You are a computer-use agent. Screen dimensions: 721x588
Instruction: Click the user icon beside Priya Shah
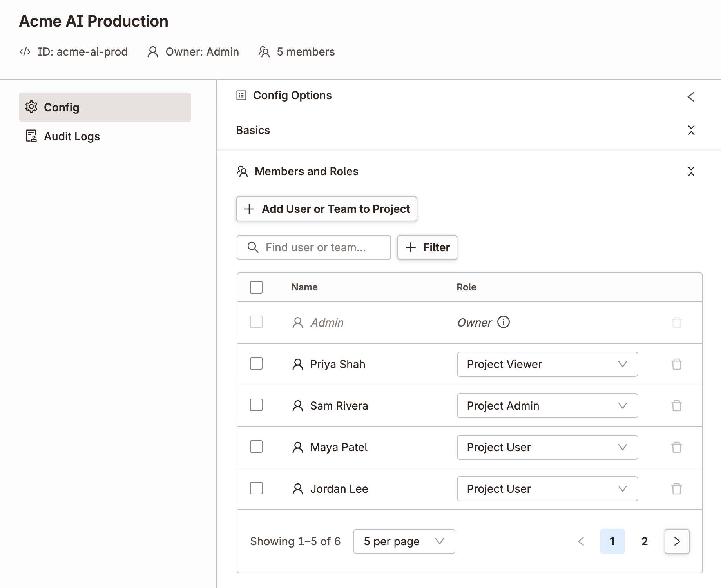(298, 364)
